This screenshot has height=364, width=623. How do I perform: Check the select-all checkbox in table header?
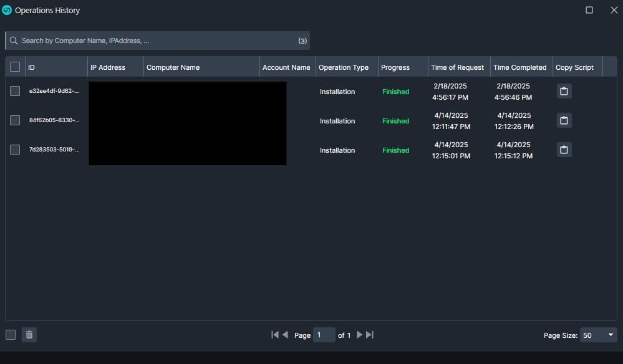click(x=15, y=67)
